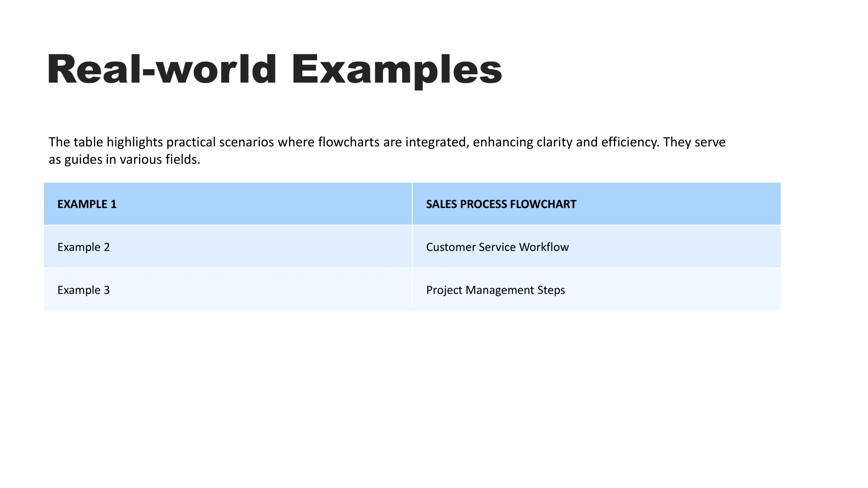Click the word "efficiency" in the paragraph
The image size is (868, 488).
[630, 142]
